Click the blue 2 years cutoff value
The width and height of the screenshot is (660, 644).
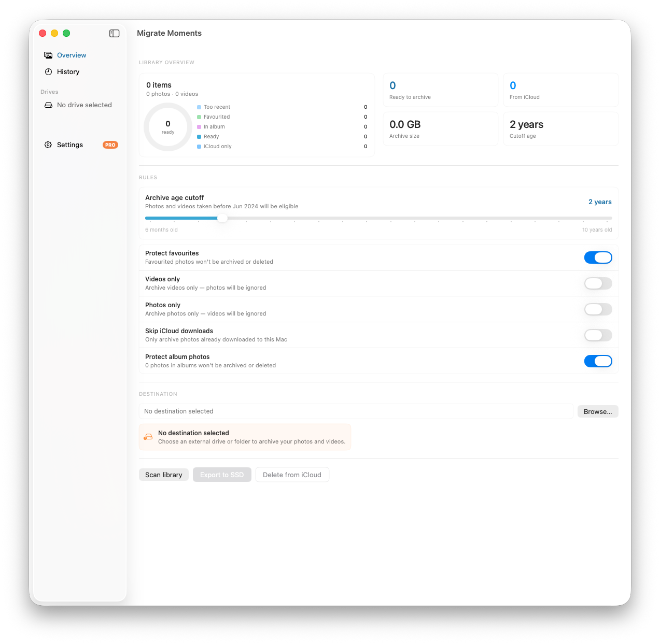click(x=600, y=202)
